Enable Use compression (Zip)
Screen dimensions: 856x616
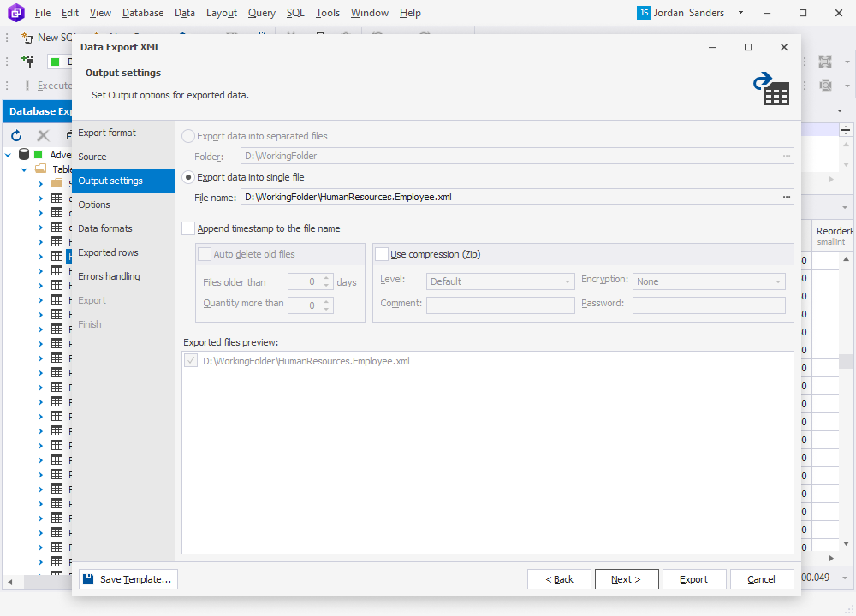click(x=382, y=254)
